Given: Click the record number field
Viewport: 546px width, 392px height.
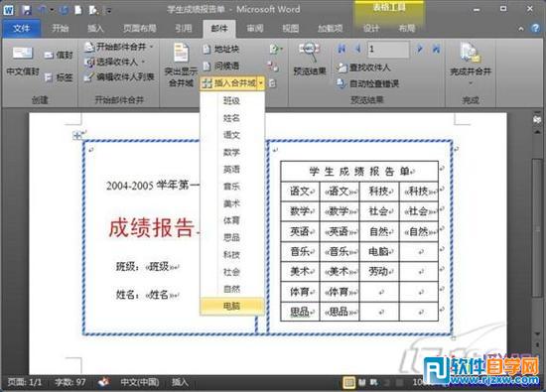Looking at the screenshot, I should click(388, 49).
